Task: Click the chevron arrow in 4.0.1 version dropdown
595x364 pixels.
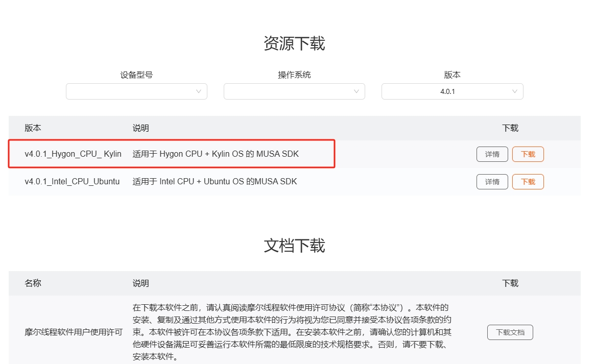Action: pos(514,91)
